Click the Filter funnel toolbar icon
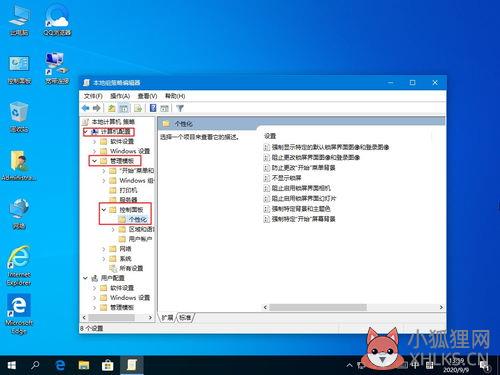Screen dimensions: 500x375 [180, 108]
